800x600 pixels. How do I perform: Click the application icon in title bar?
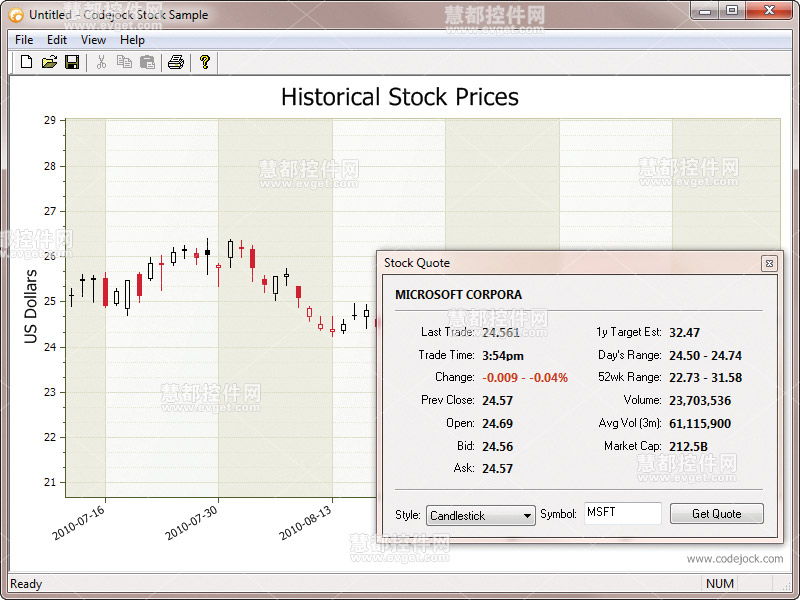click(16, 15)
